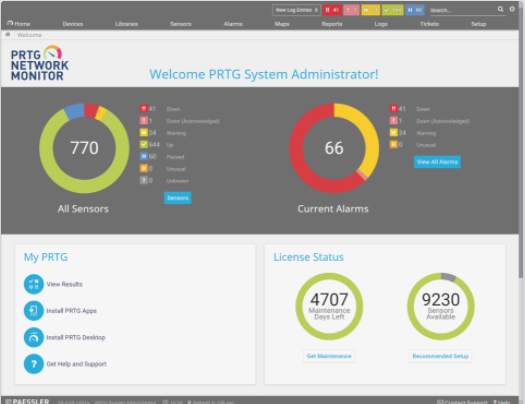Click yellow Warning icon in Current Alarms legend
Screen dimensions: 525x404
[x=394, y=133]
